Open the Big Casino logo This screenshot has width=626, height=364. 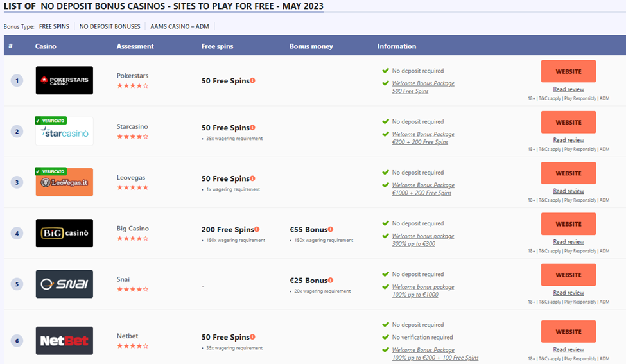pyautogui.click(x=64, y=233)
